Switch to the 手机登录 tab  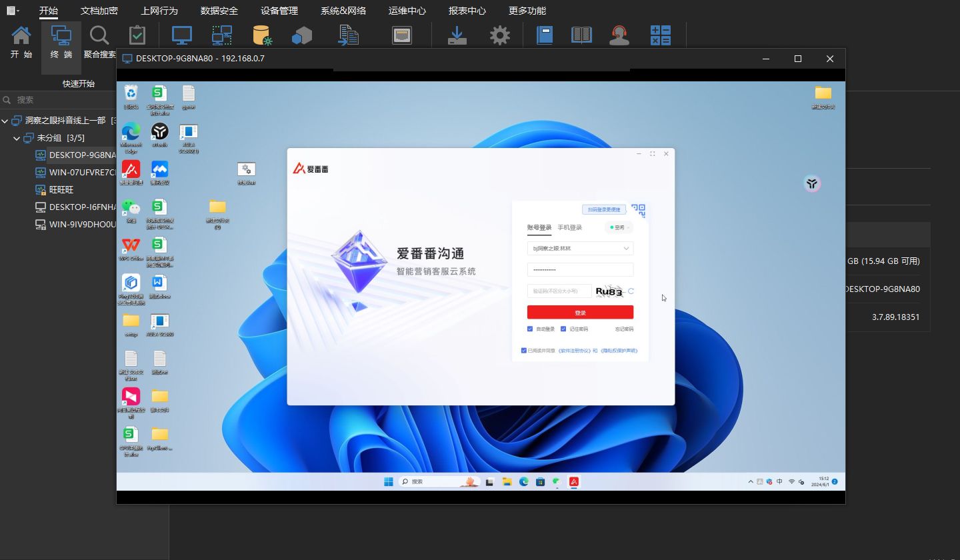(x=570, y=228)
